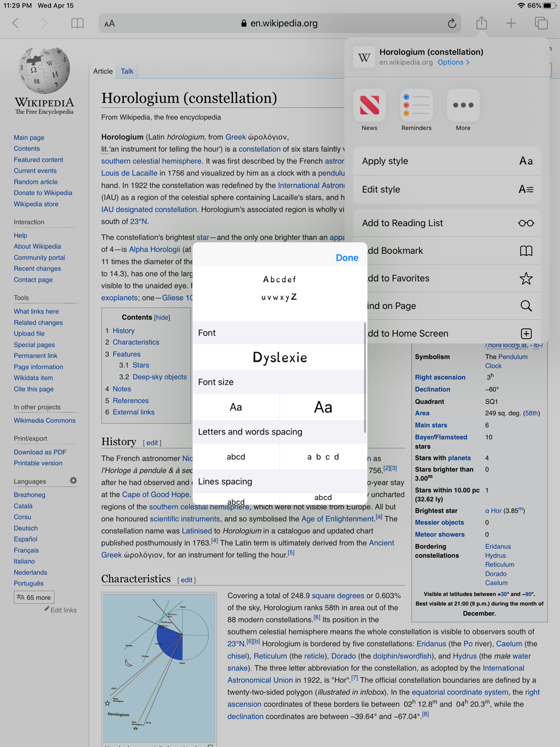Select the larger Aa font size
The width and height of the screenshot is (560, 747).
tap(323, 407)
